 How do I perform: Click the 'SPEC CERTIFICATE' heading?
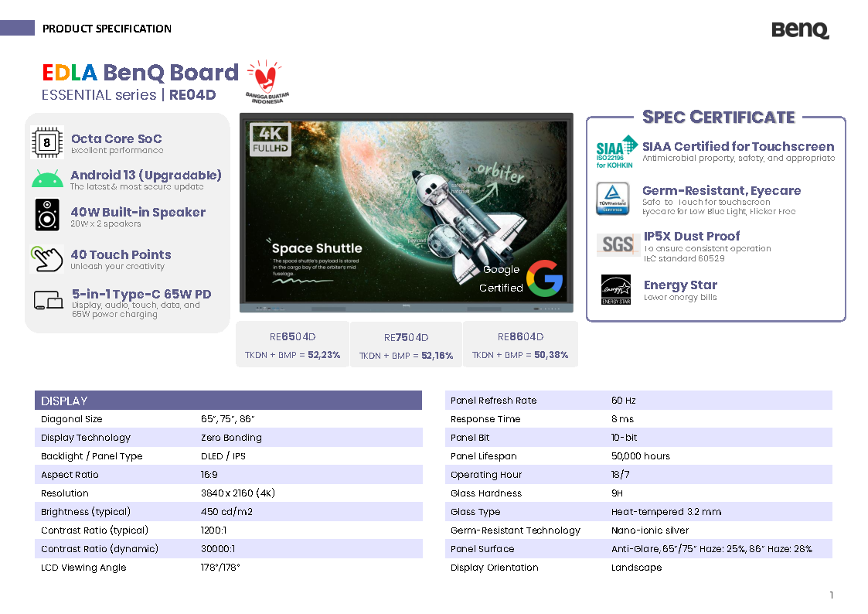(x=719, y=117)
